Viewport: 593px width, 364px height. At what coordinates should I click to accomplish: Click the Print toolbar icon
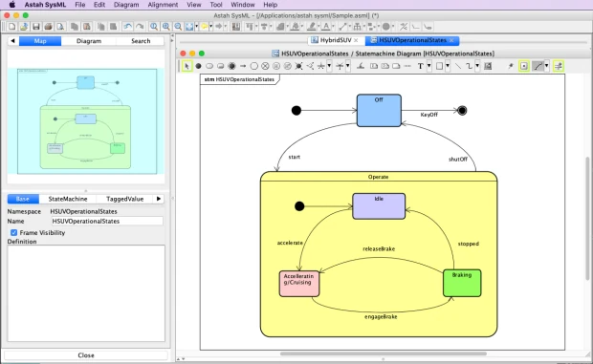48,27
